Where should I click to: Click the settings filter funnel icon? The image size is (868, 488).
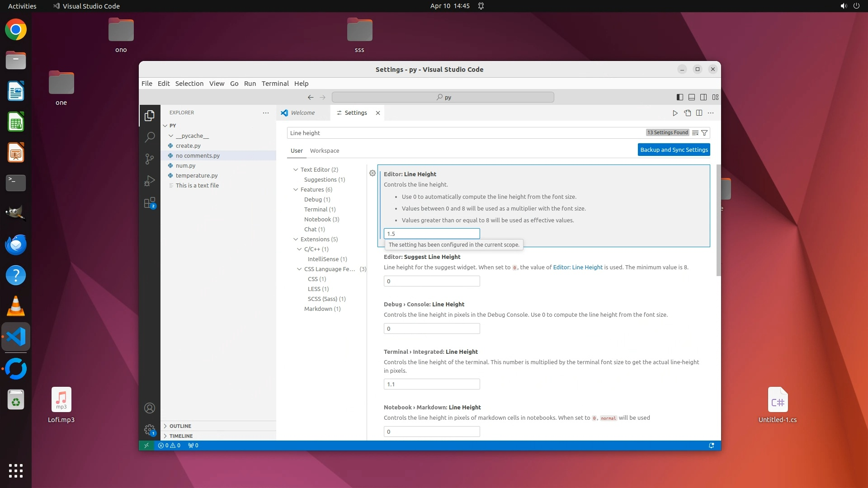(704, 133)
